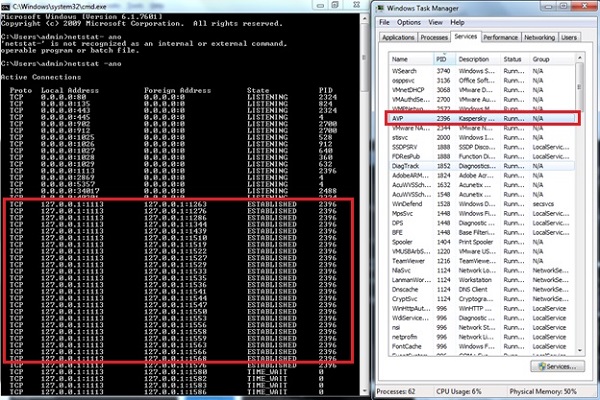The height and width of the screenshot is (400, 600).
Task: Select the AcuWVSSch... row with PID 1632
Action: point(482,185)
